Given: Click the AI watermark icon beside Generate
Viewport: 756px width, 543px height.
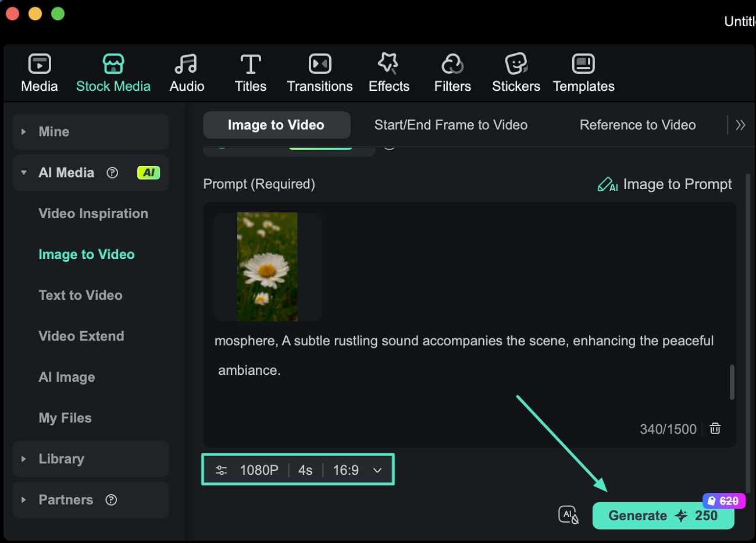Looking at the screenshot, I should click(x=568, y=515).
